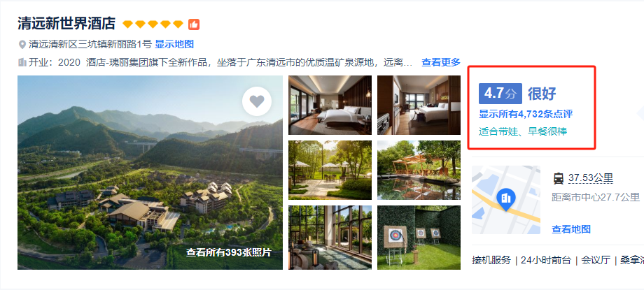The height and width of the screenshot is (290, 644).
Task: Click the blue hotel marker on map
Action: click(x=506, y=199)
